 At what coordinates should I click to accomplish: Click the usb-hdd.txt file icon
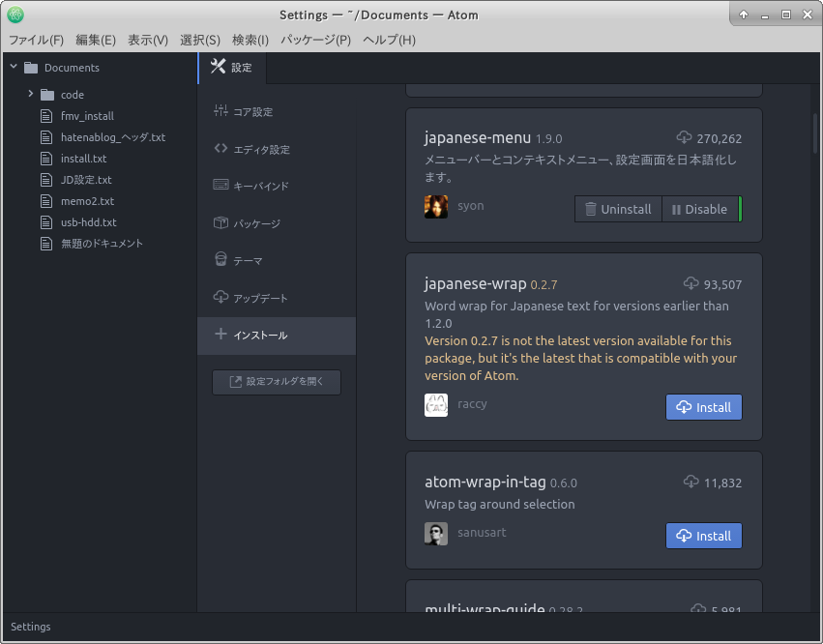(46, 222)
